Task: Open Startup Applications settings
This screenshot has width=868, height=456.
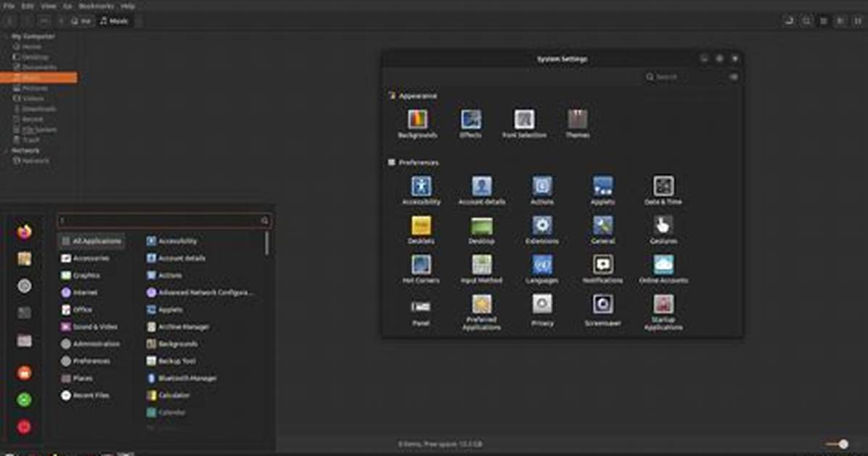Action: tap(663, 312)
